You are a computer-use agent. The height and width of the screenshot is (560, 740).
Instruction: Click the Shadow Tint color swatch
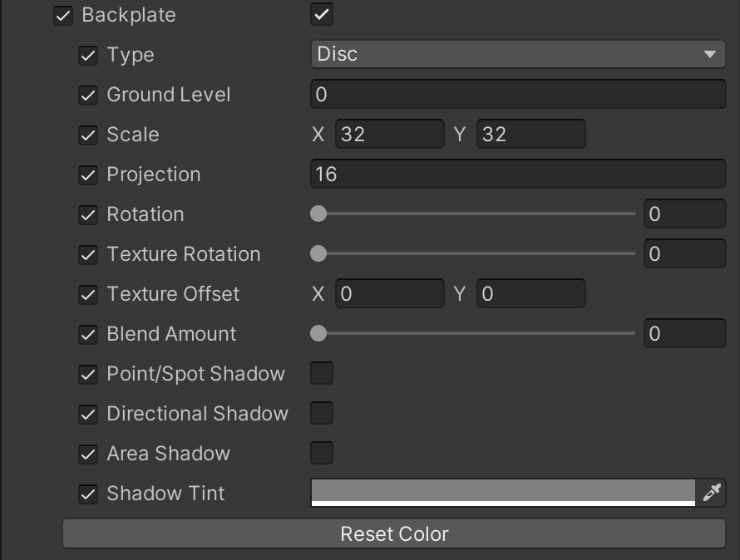[x=502, y=492]
